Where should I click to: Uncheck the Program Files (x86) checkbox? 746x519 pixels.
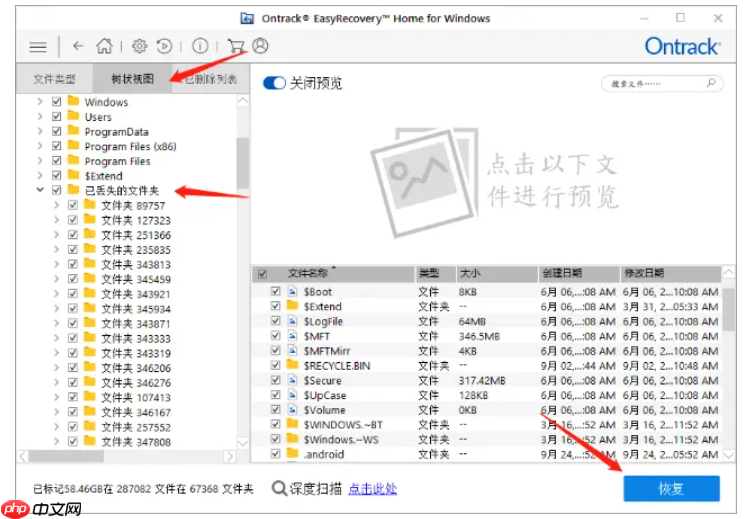click(57, 146)
